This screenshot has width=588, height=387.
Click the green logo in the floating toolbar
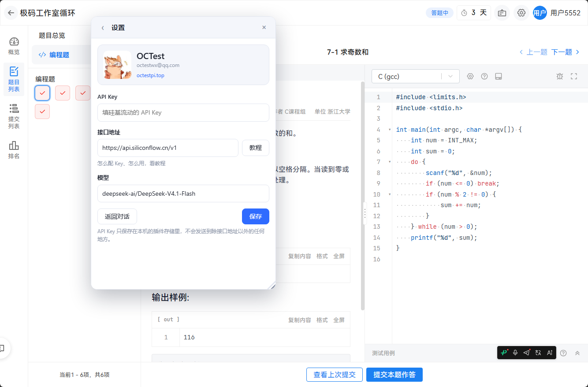click(504, 353)
